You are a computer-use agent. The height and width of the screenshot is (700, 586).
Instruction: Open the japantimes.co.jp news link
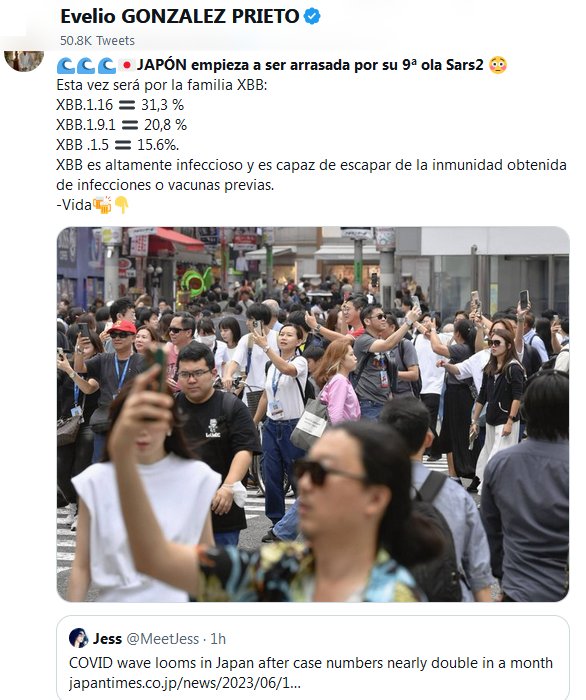coord(185,683)
